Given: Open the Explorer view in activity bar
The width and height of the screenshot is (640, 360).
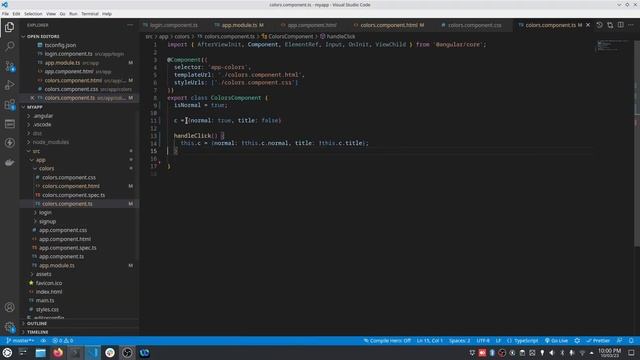Looking at the screenshot, I should [9, 27].
